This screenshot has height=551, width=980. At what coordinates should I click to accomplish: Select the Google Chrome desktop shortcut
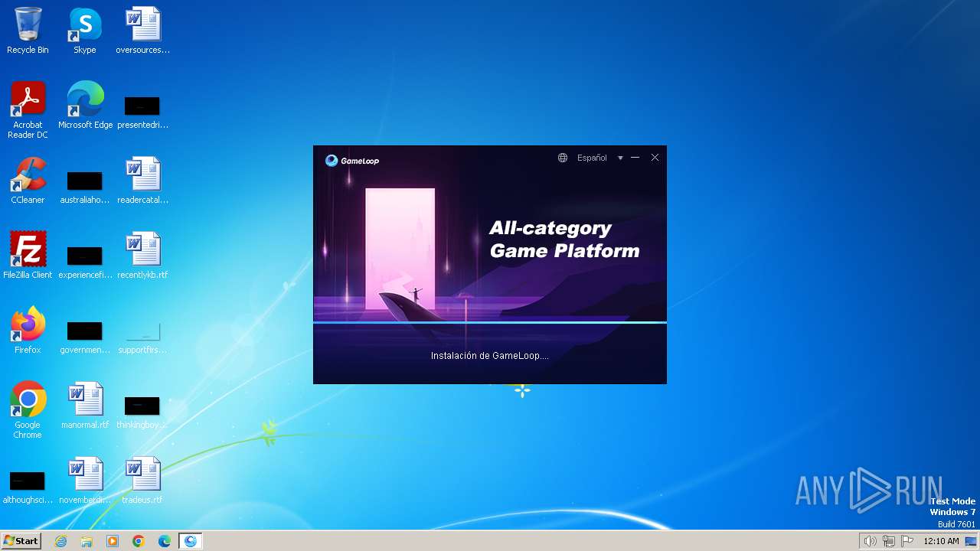tap(28, 410)
